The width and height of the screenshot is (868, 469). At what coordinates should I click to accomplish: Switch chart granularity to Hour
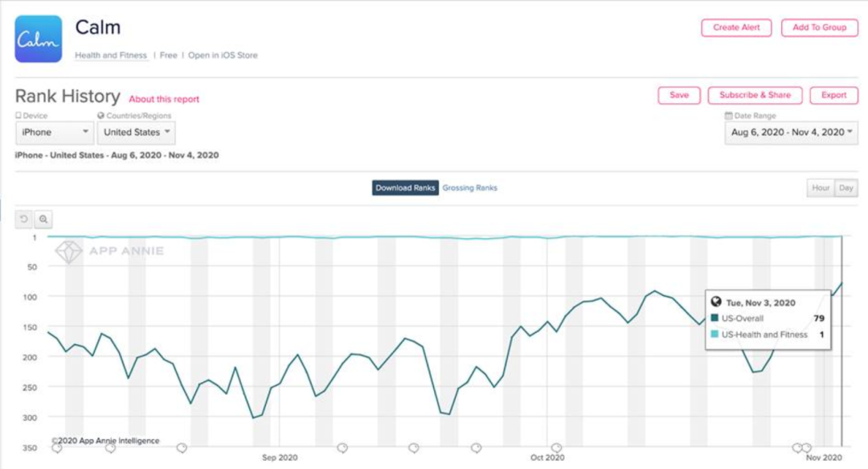821,188
